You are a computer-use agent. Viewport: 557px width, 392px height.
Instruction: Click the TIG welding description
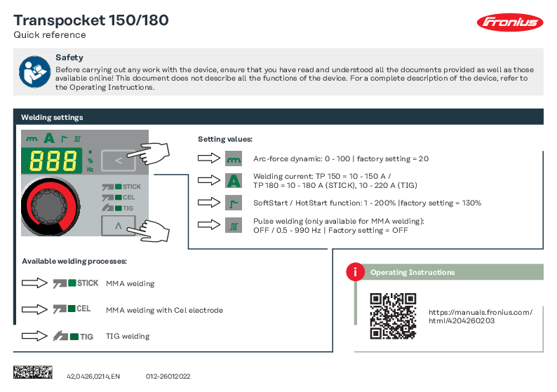pyautogui.click(x=128, y=336)
